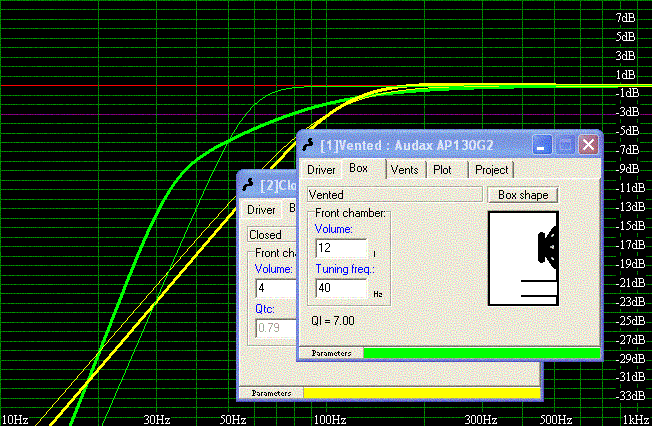Screen dimensions: 652x426
Task: Click the Closed box type field
Action: click(272, 235)
